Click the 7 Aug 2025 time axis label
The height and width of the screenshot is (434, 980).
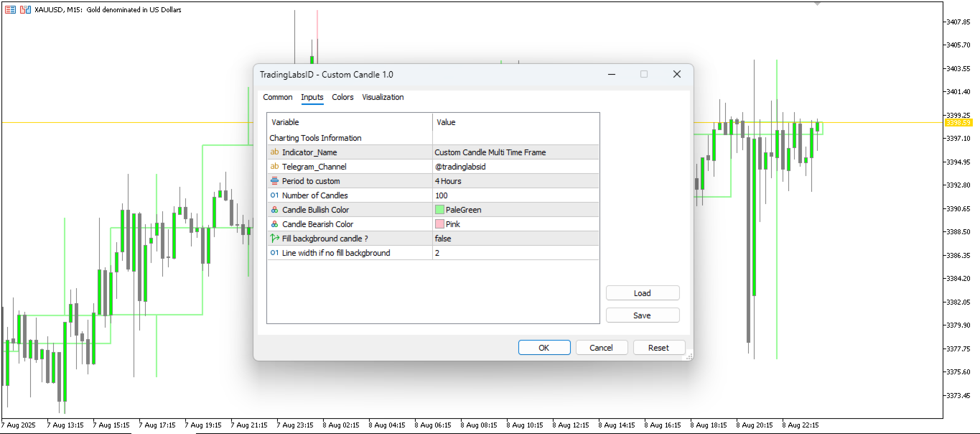pos(18,425)
